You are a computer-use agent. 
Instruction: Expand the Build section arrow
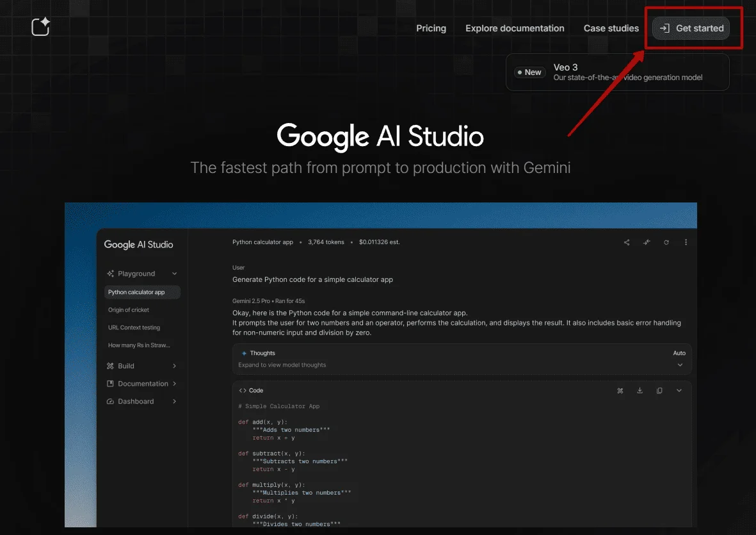pyautogui.click(x=174, y=366)
